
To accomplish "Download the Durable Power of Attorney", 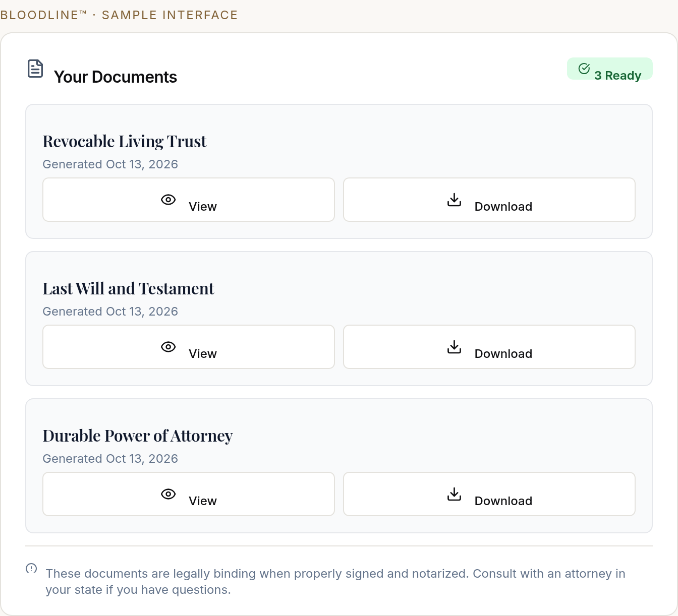I will pyautogui.click(x=489, y=494).
